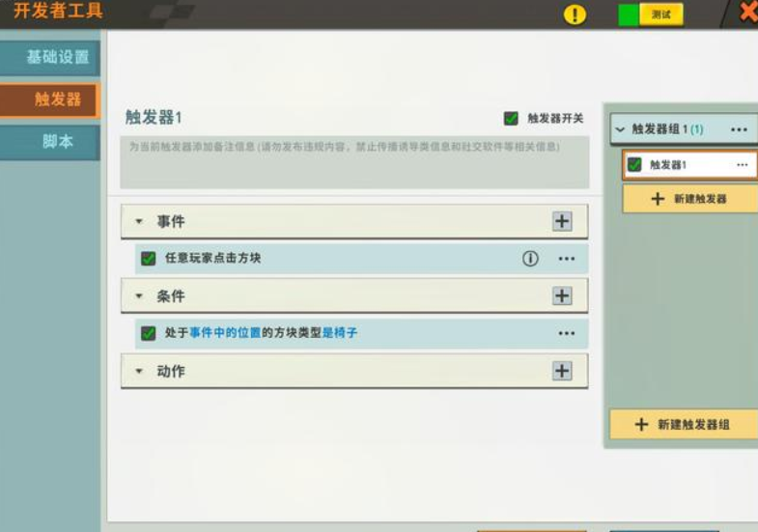Collapse the 条件 section

[139, 295]
